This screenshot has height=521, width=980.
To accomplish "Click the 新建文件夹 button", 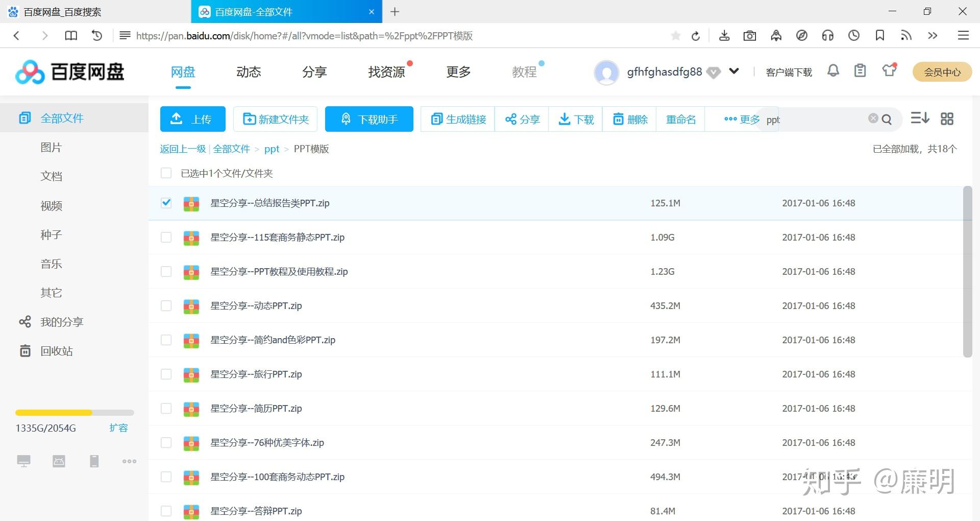I will [276, 119].
